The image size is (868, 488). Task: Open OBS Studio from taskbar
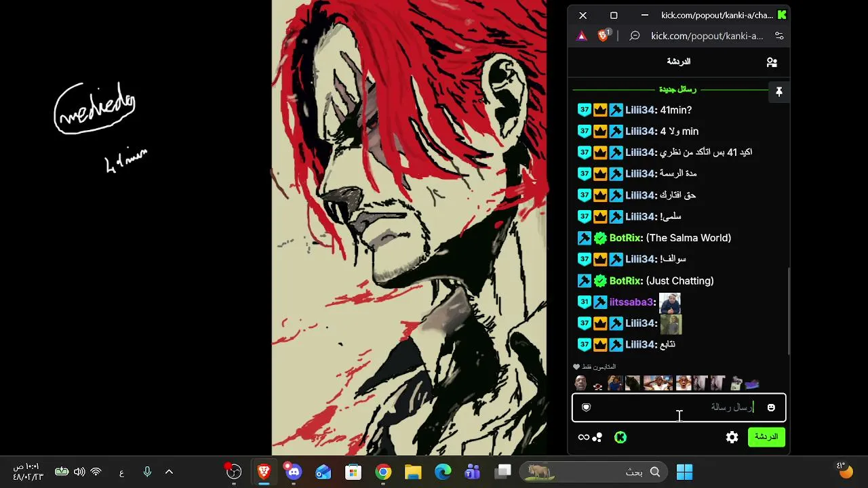pyautogui.click(x=233, y=472)
